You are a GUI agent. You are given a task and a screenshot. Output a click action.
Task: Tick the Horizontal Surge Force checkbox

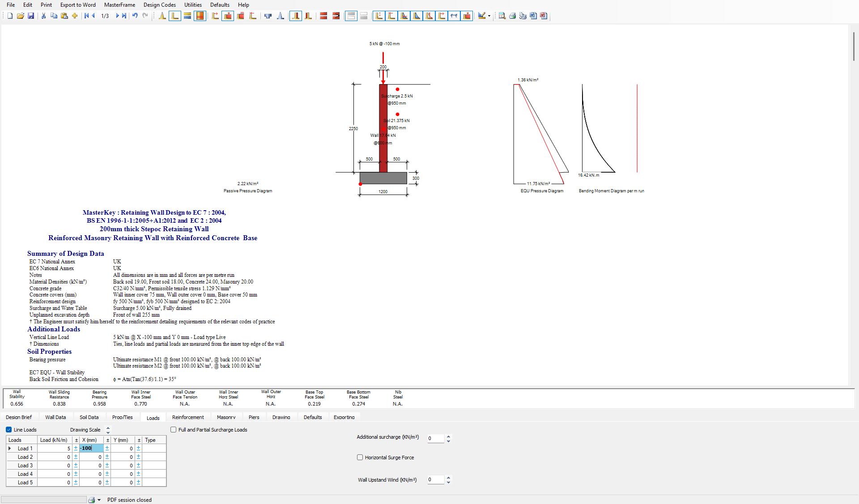[x=360, y=457]
